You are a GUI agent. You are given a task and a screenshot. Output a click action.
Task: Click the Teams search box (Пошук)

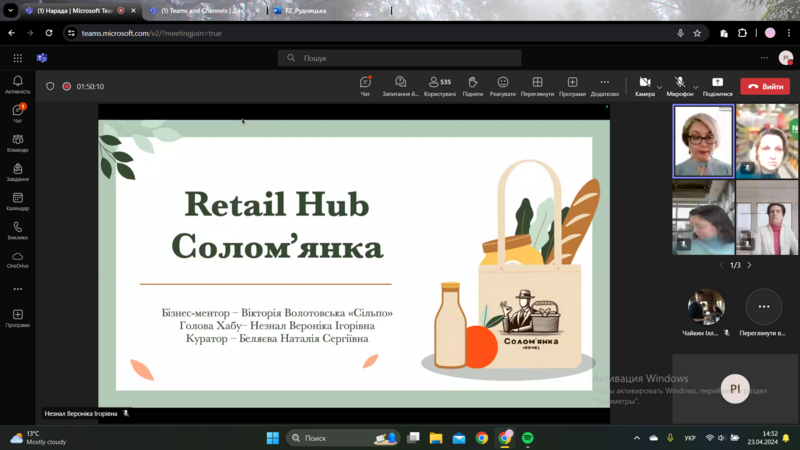coord(399,58)
